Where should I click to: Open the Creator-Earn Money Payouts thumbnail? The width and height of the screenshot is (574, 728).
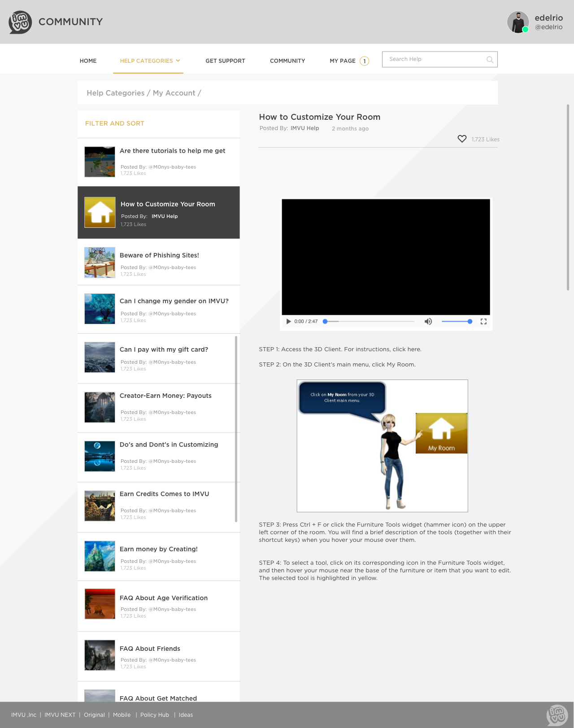click(100, 407)
